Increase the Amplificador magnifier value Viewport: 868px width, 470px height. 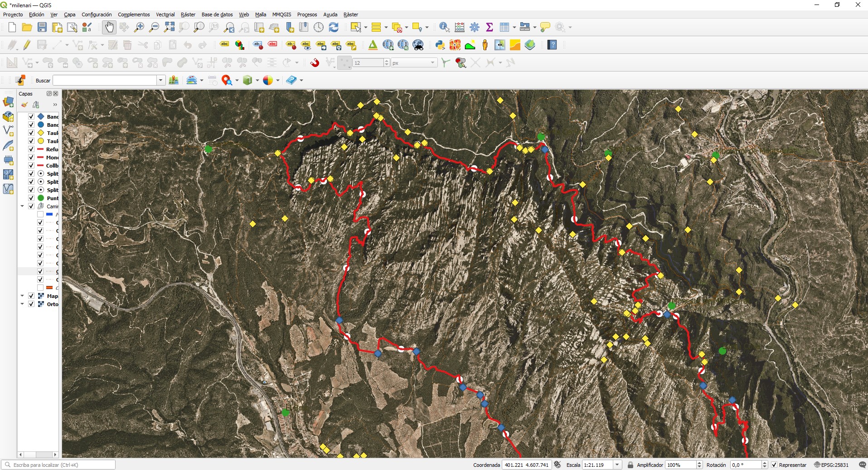coord(699,463)
